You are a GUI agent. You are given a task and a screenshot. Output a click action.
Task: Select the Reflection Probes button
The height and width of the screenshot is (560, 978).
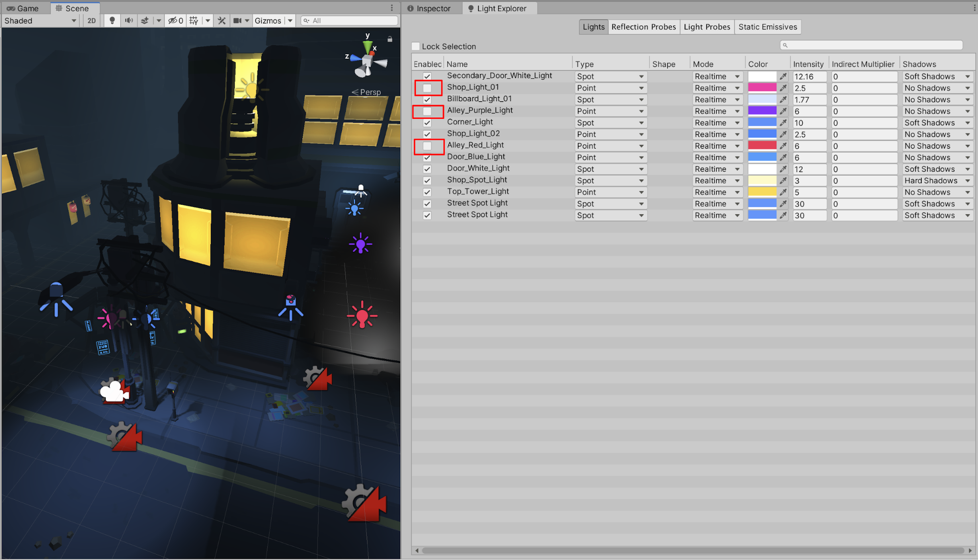point(643,27)
